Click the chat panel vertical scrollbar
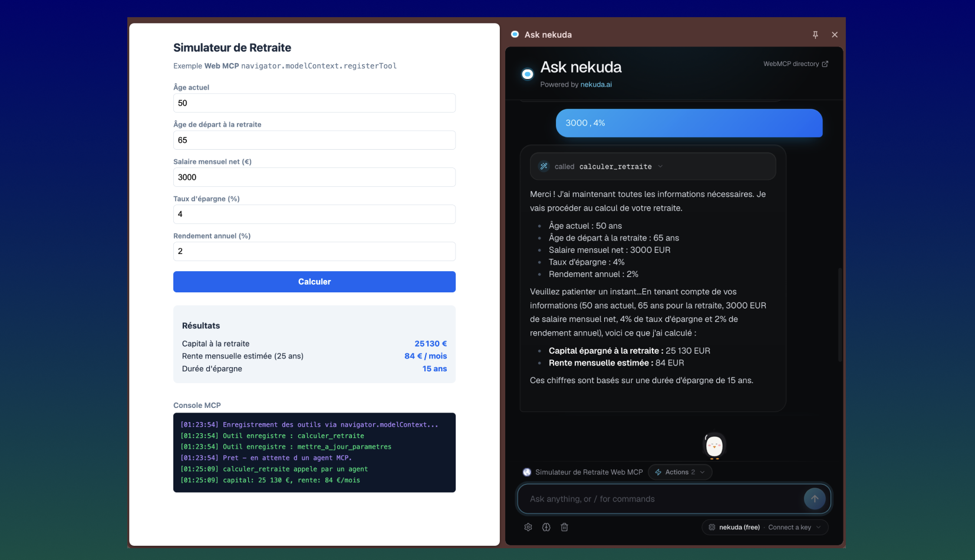 tap(840, 315)
